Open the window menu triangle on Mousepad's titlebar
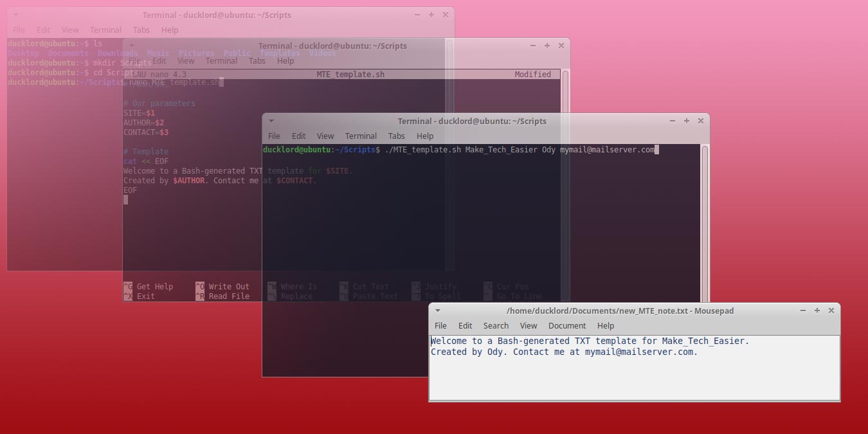 [x=437, y=311]
